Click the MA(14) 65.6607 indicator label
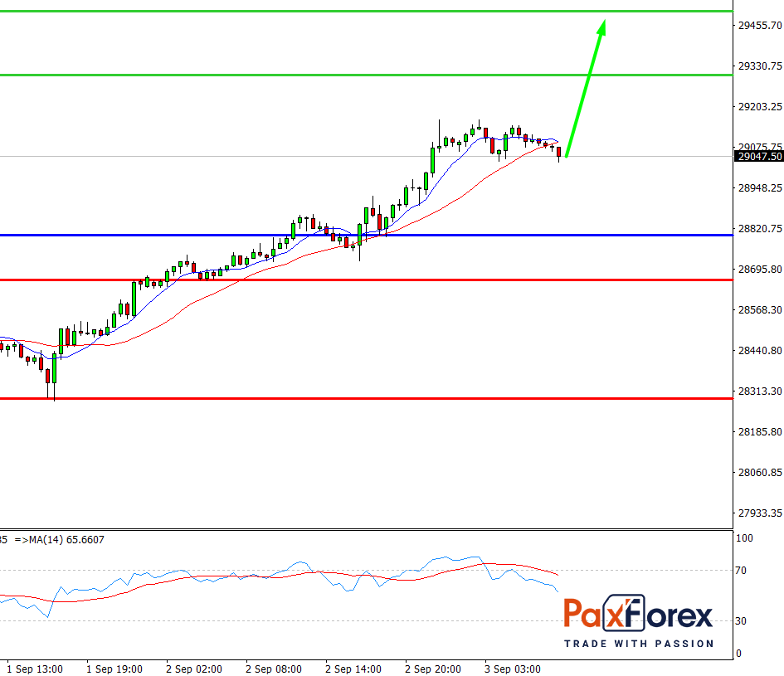This screenshot has width=784, height=676. (66, 540)
